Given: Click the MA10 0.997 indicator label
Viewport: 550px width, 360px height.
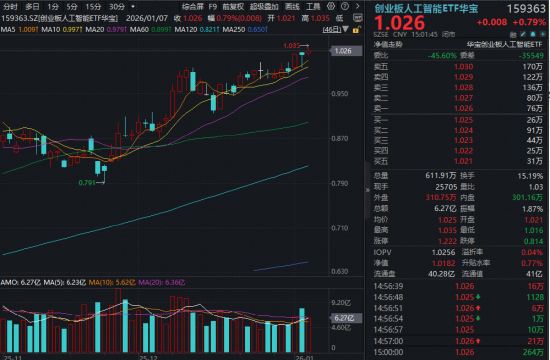Looking at the screenshot, I should pos(61,29).
